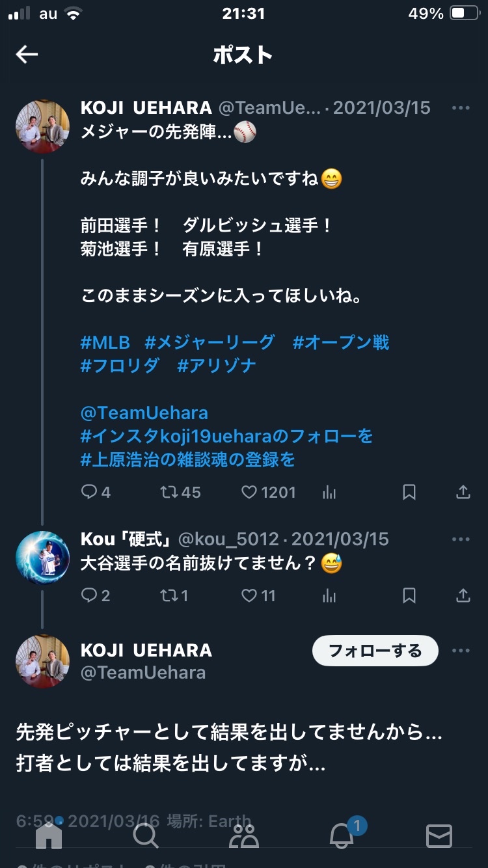The image size is (488, 868).
Task: View analytics of KOJI UEHARA's first post
Action: tap(329, 493)
